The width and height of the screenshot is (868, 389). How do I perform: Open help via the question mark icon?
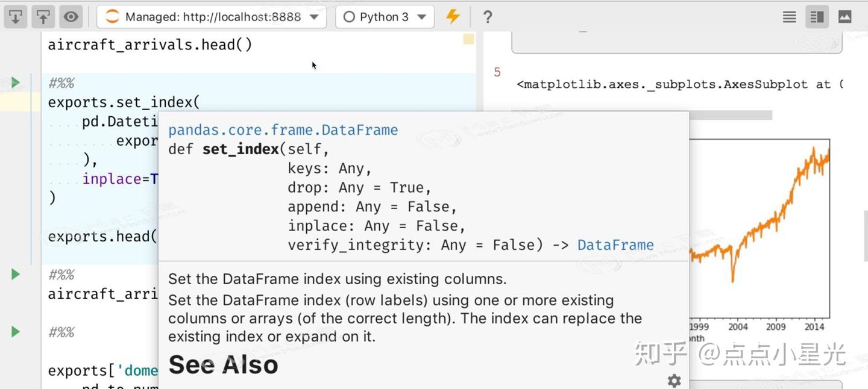487,16
